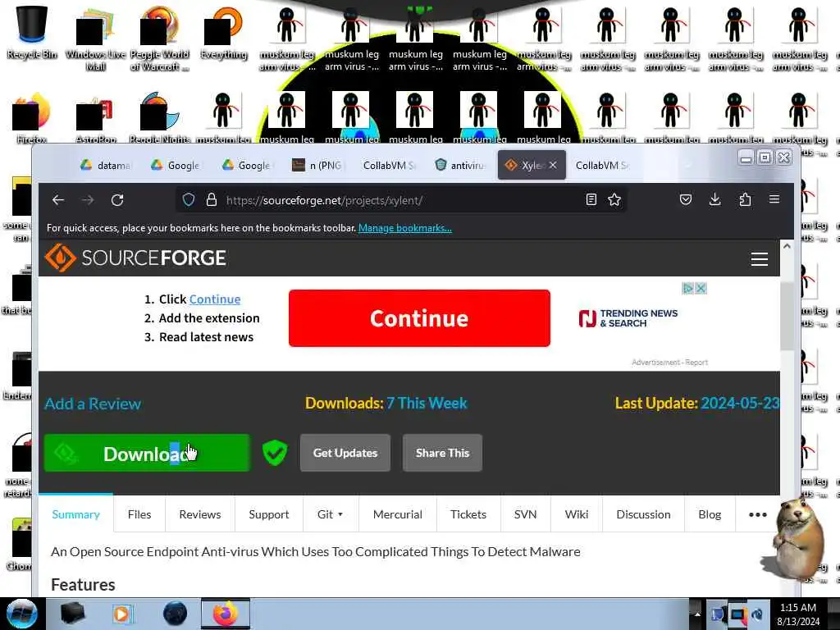Click the Share This button

(x=442, y=453)
